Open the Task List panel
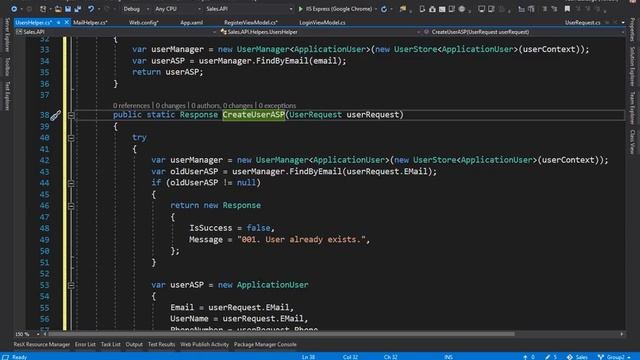 coord(111,344)
